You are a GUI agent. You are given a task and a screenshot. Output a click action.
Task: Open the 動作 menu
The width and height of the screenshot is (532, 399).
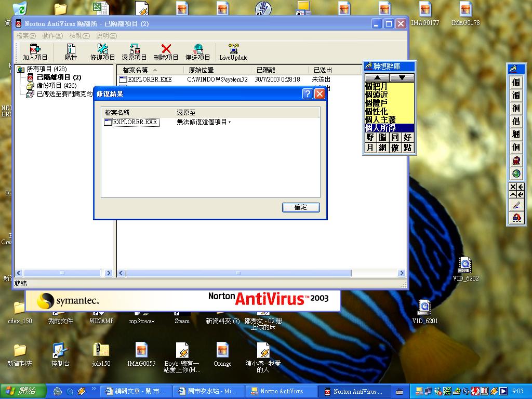(52, 36)
